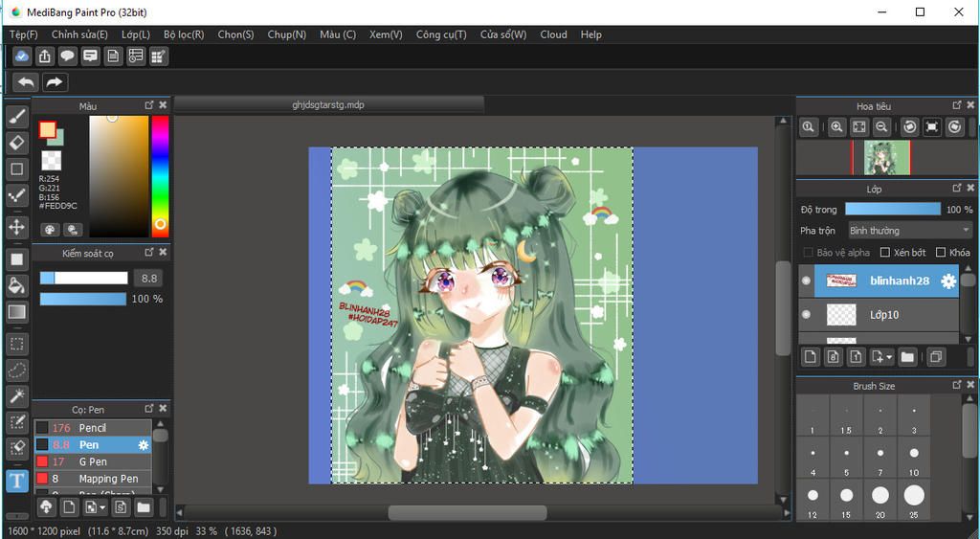Rotate canvas right in Navigator panel
Image resolution: width=980 pixels, height=539 pixels.
coord(954,127)
